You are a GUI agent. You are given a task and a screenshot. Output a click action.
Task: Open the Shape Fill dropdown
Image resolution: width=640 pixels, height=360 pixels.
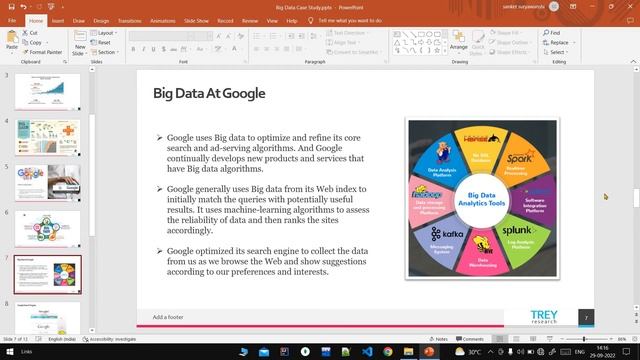pyautogui.click(x=506, y=33)
